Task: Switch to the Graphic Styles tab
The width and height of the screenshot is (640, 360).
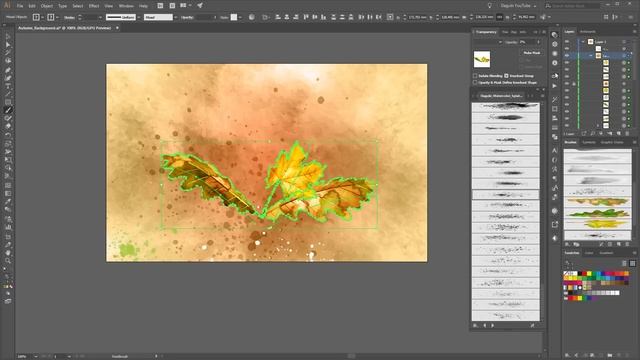Action: [x=612, y=142]
